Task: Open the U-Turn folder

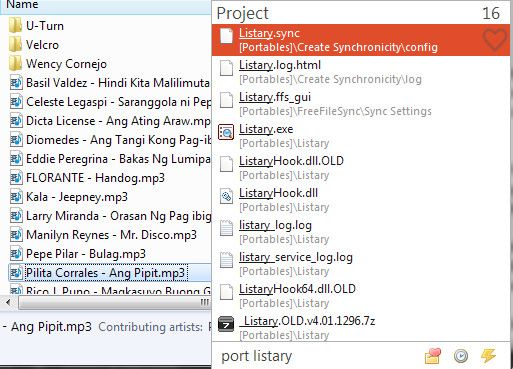Action: coord(45,26)
